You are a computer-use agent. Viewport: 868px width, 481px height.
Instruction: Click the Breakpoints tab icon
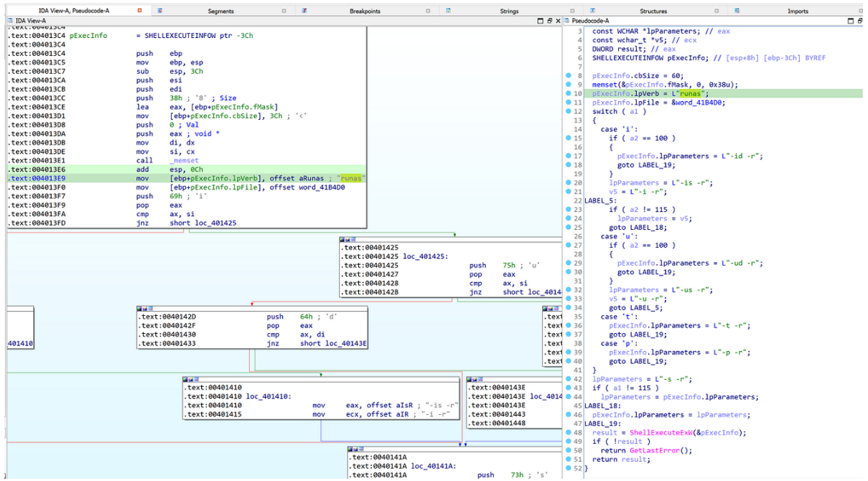(x=304, y=11)
